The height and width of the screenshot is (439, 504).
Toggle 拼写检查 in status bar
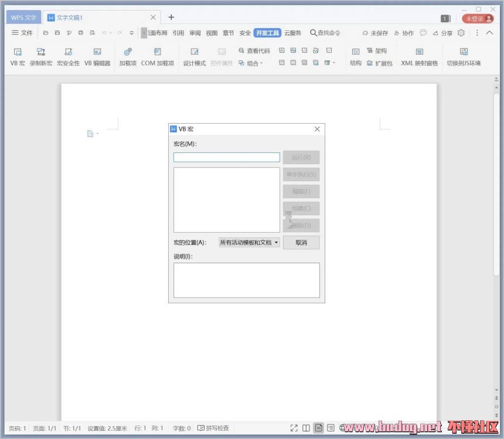[x=213, y=428]
